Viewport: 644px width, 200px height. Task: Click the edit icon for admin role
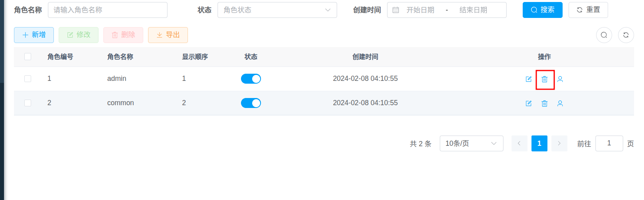(x=529, y=79)
